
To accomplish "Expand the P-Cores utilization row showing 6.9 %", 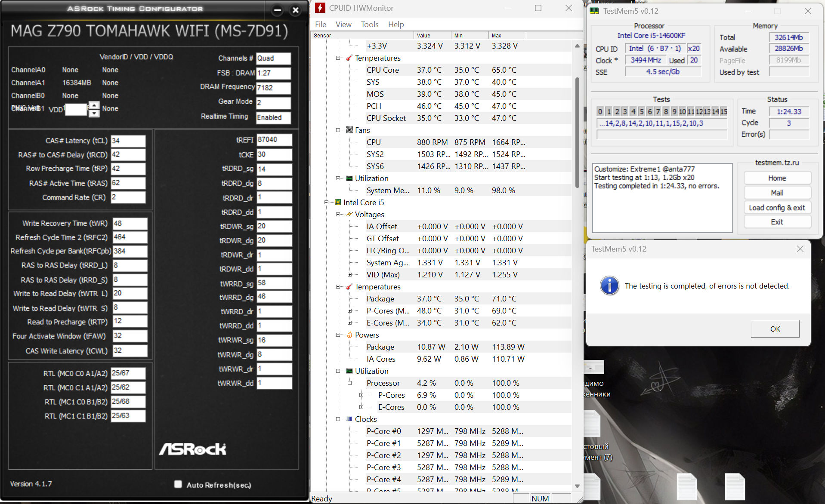I will click(362, 395).
